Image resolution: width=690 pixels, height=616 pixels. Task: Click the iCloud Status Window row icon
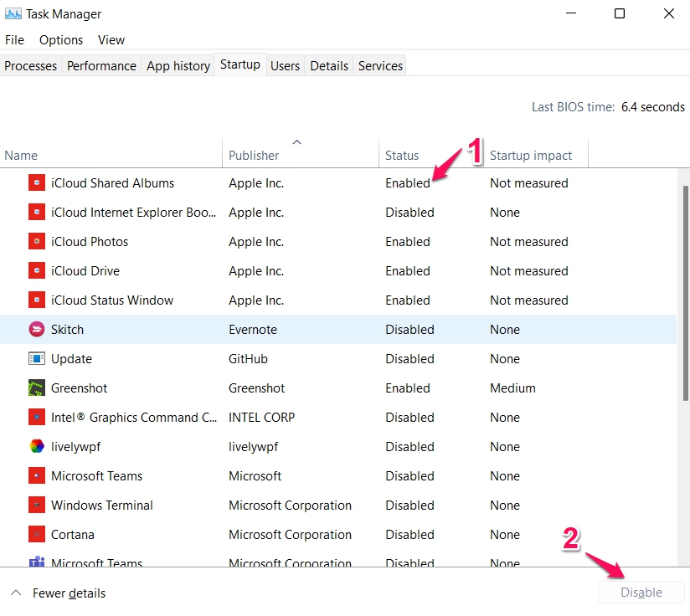click(x=37, y=300)
